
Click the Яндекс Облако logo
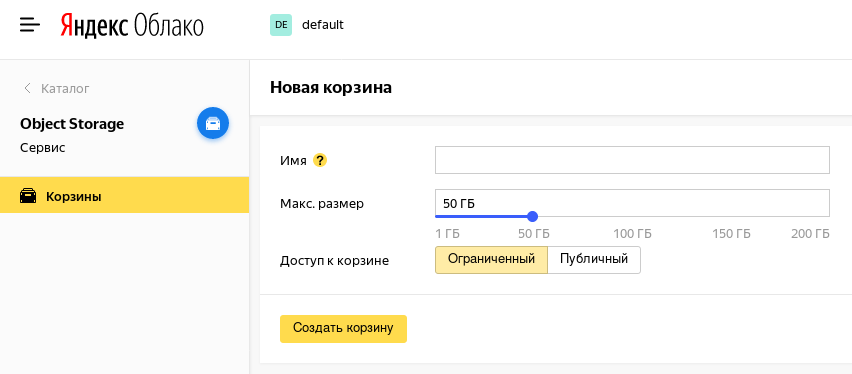(x=131, y=26)
